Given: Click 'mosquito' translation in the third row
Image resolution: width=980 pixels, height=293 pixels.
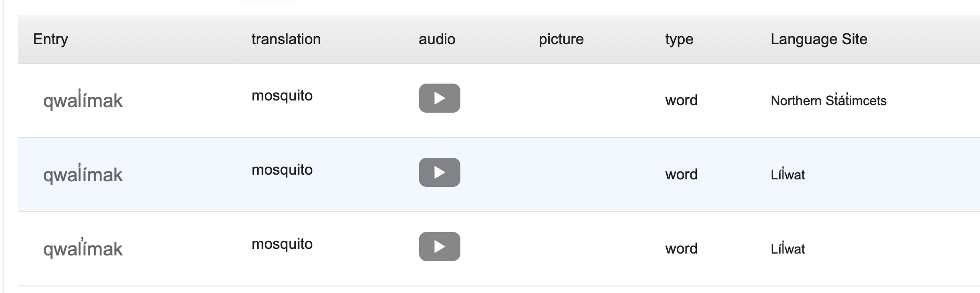Looking at the screenshot, I should coord(282,244).
